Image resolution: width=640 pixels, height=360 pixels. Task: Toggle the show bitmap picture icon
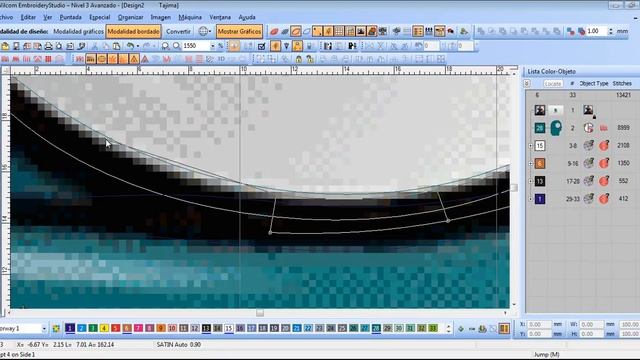361,31
